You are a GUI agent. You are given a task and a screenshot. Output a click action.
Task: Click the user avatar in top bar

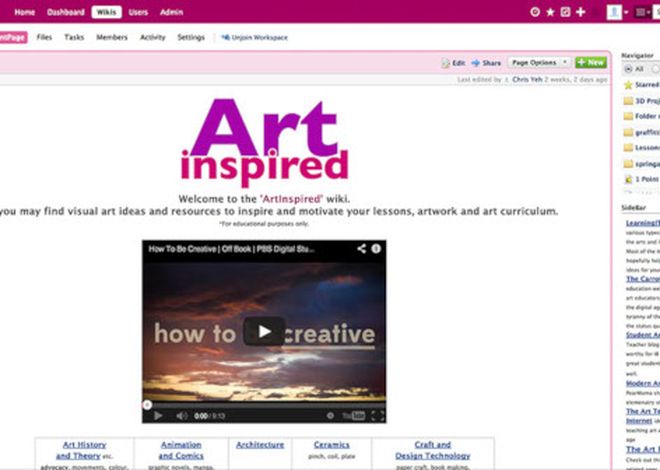pos(614,12)
